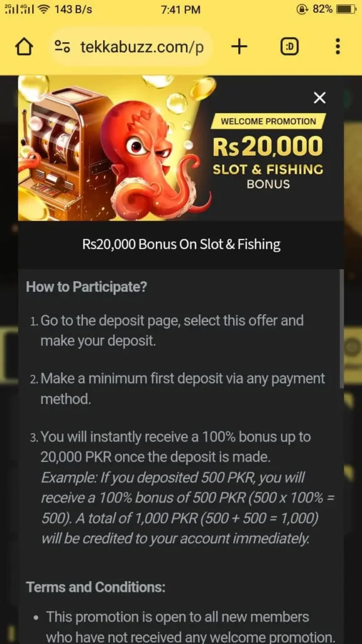Tap the browser home icon
This screenshot has height=644, width=362.
pyautogui.click(x=24, y=48)
